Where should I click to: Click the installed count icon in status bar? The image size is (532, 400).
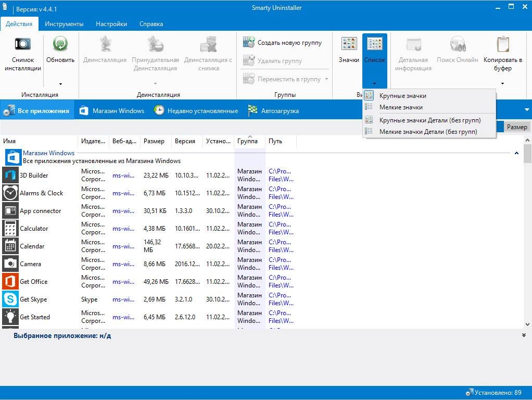point(469,392)
